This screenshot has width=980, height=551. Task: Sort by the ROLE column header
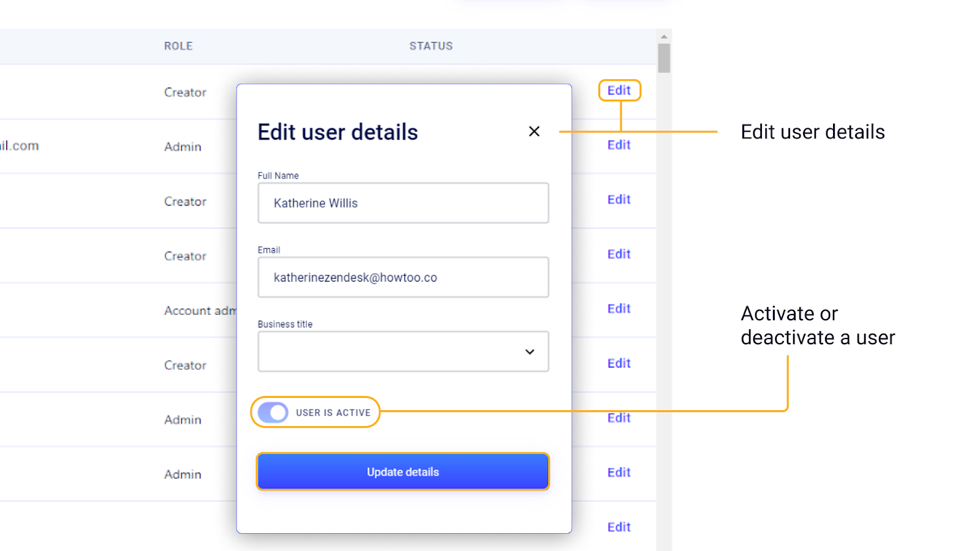tap(178, 46)
